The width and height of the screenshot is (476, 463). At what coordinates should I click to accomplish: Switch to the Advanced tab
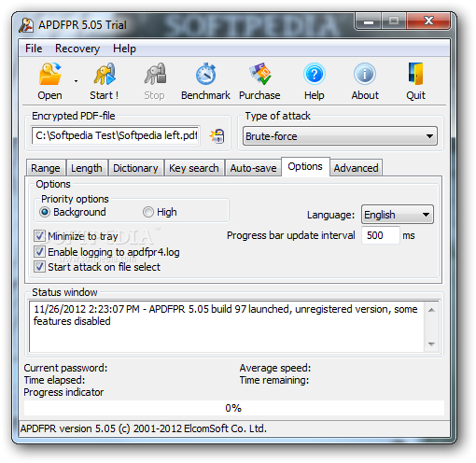pos(357,168)
